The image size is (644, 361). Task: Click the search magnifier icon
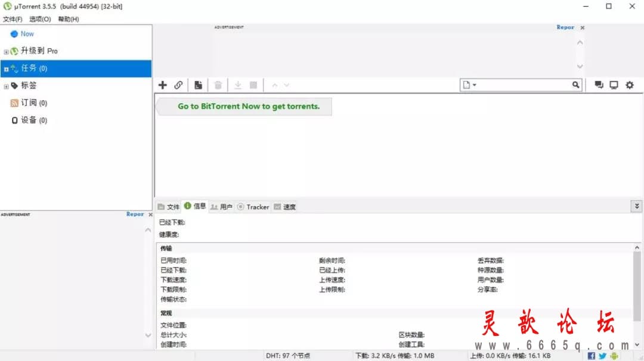click(x=576, y=85)
